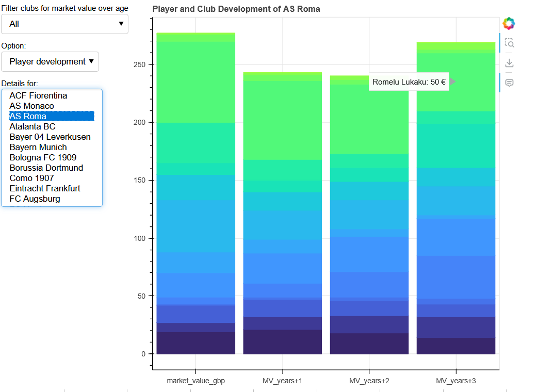Activate the Box Zoom tool
The image size is (554, 392).
(509, 43)
